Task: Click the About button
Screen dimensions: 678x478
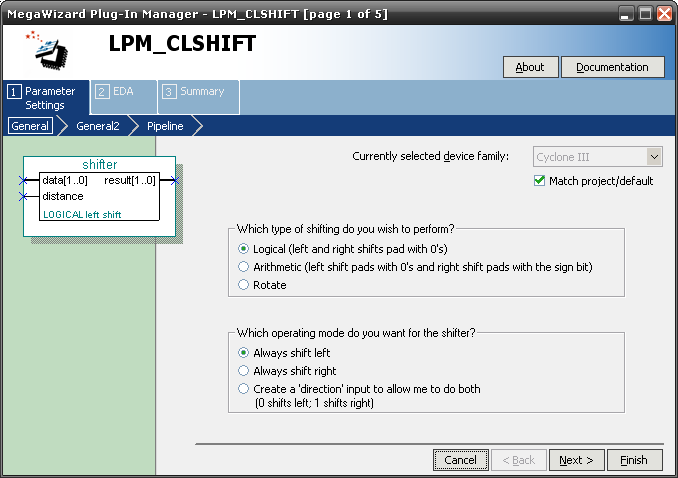Action: (530, 67)
